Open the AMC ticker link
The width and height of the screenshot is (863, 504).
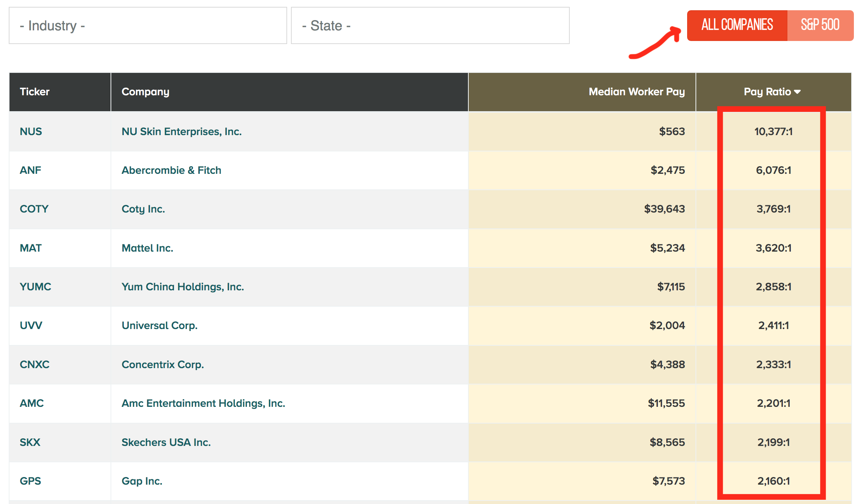click(x=32, y=403)
